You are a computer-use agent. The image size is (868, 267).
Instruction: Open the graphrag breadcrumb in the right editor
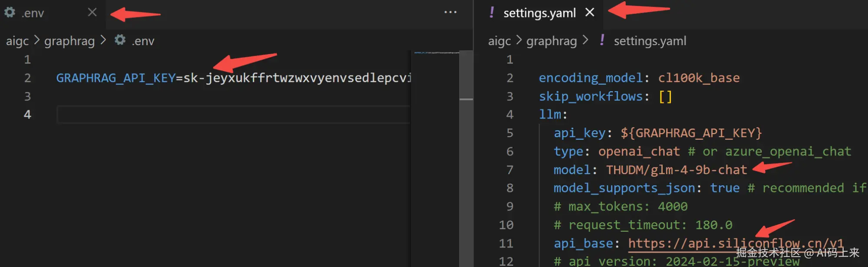pos(552,41)
